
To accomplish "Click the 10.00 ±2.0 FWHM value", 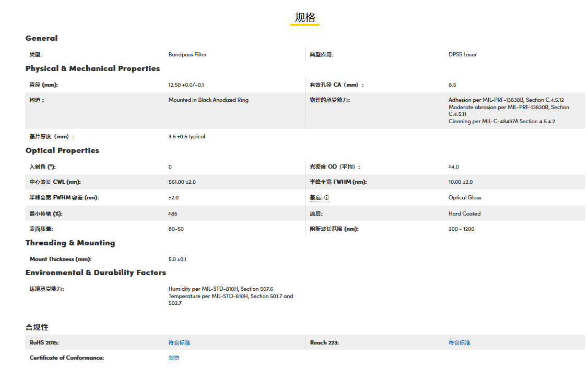I will [x=461, y=182].
